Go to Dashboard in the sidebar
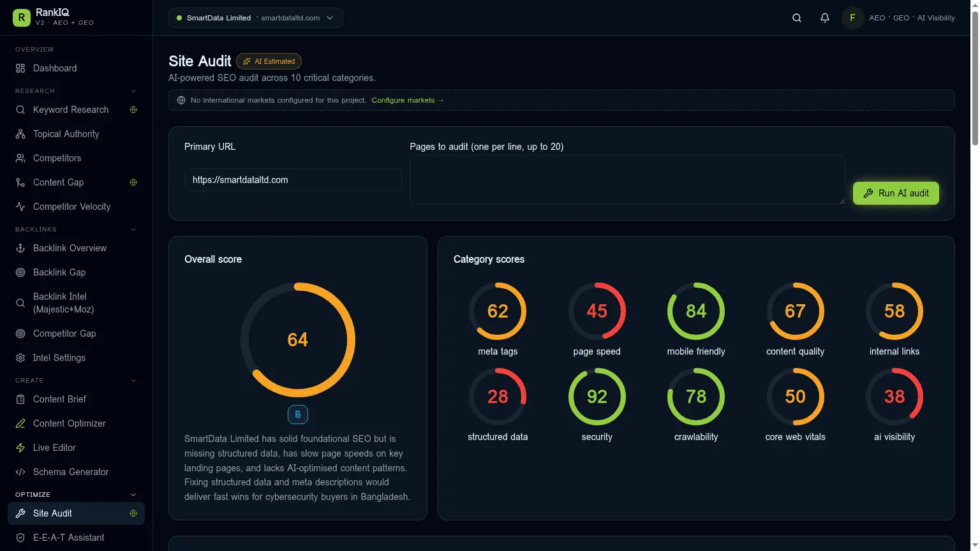980x551 pixels. tap(76, 68)
